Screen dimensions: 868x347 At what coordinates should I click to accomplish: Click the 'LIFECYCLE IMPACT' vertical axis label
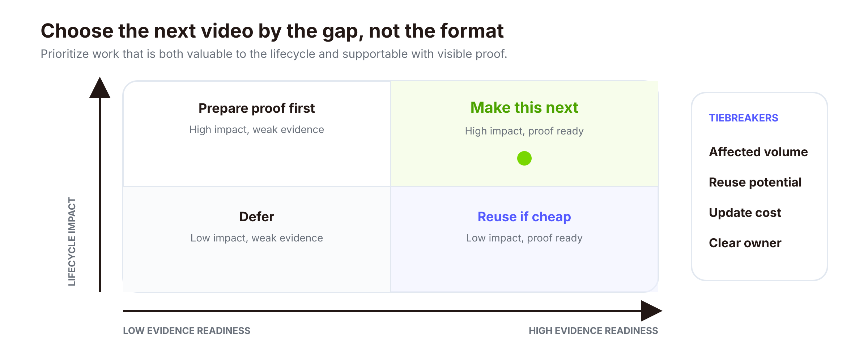72,241
